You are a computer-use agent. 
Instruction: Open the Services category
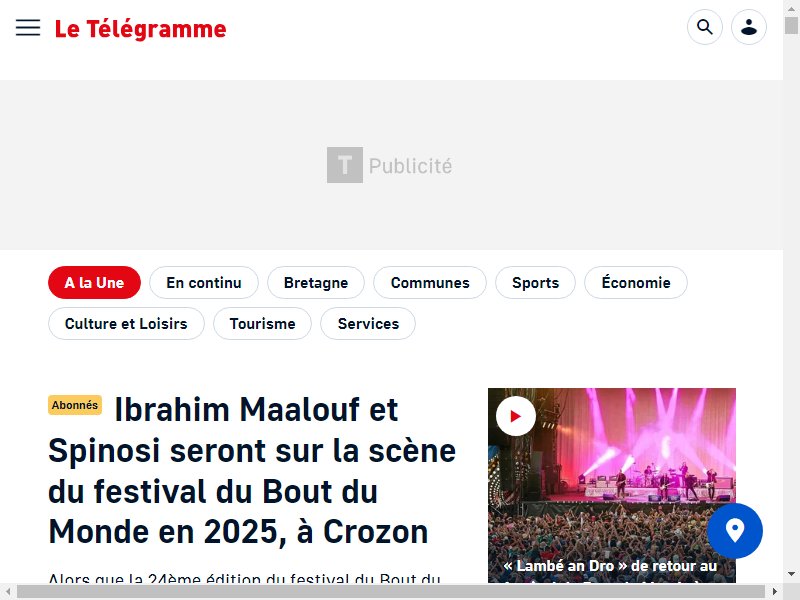(x=368, y=323)
